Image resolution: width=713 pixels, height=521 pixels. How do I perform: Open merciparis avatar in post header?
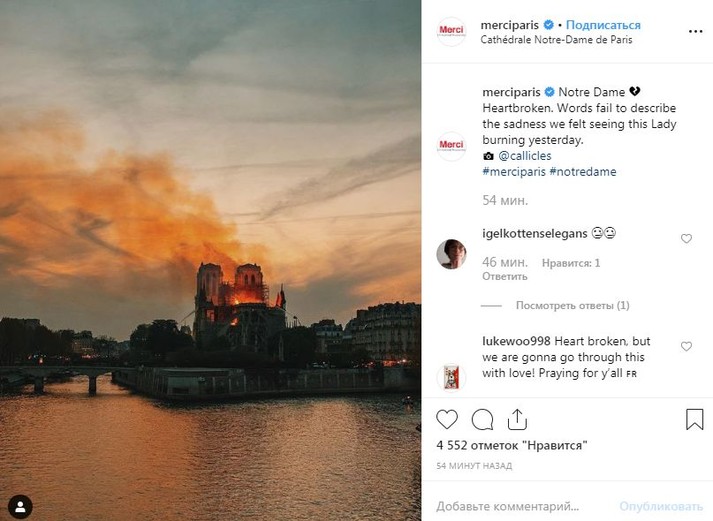451,32
